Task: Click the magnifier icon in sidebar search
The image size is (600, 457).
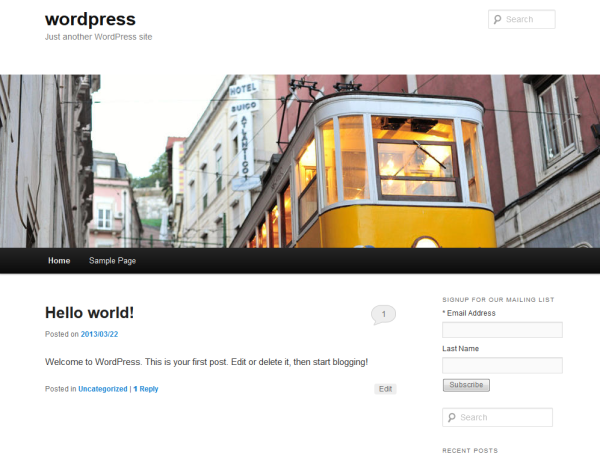Action: pyautogui.click(x=452, y=417)
